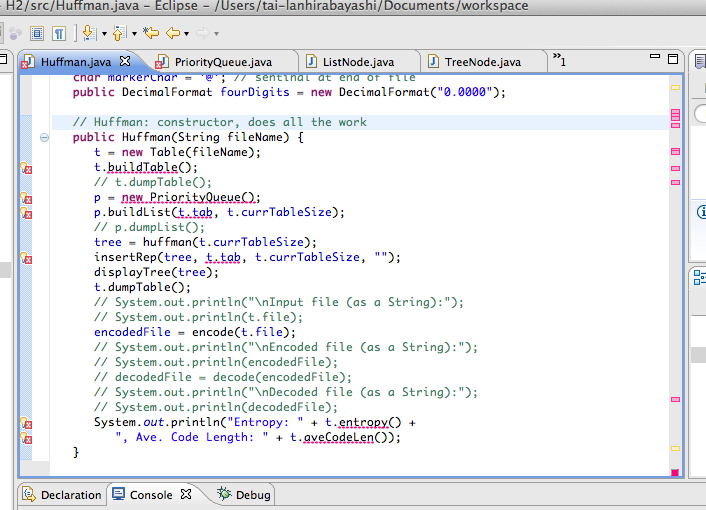706x510 pixels.
Task: Open forward history dropdown arrow
Action: [217, 34]
